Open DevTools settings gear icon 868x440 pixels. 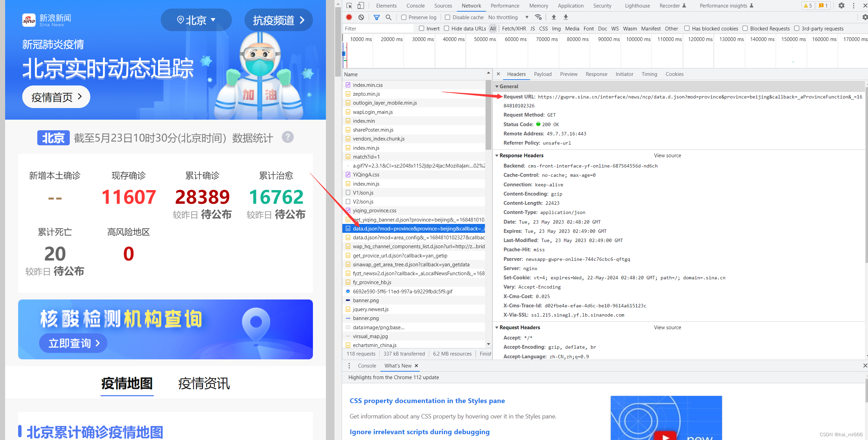coord(841,6)
